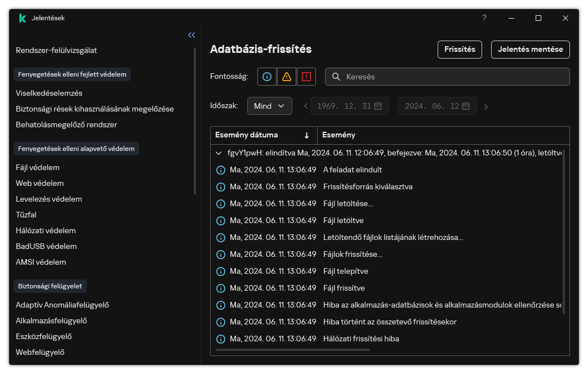Click inside the Keresés search field

[451, 77]
